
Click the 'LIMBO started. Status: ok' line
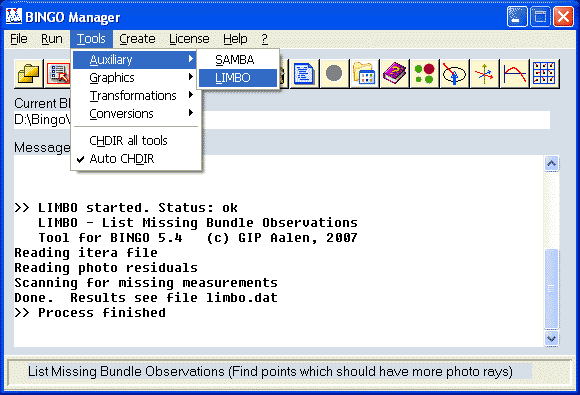pyautogui.click(x=126, y=207)
